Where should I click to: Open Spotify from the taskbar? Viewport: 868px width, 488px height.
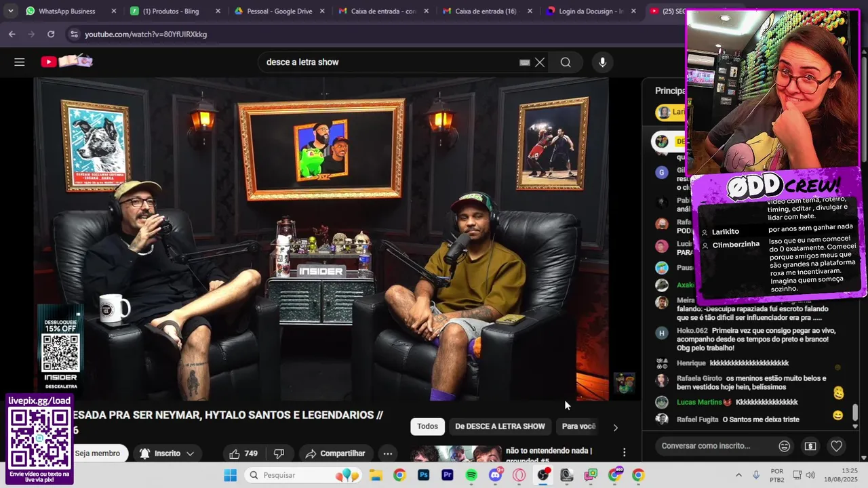[471, 475]
